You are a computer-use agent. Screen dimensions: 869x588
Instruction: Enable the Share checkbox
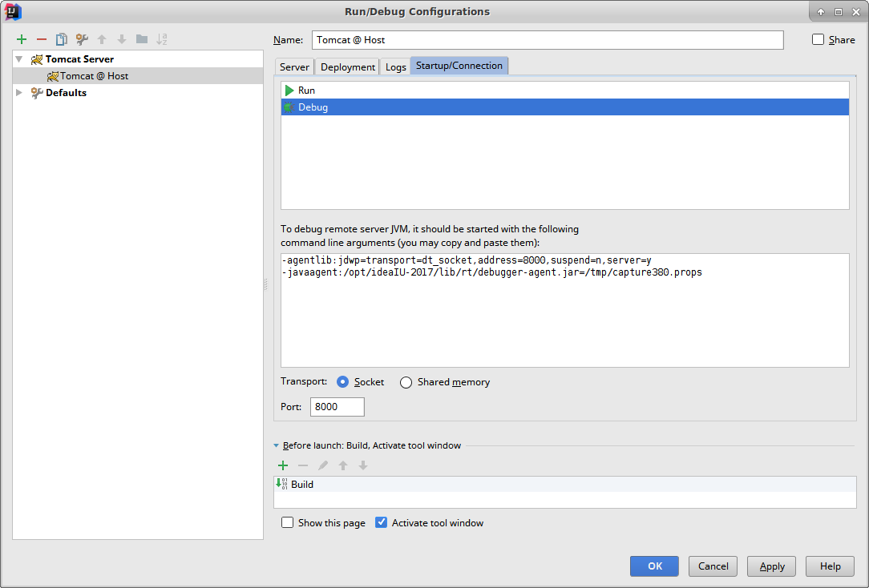(x=818, y=39)
